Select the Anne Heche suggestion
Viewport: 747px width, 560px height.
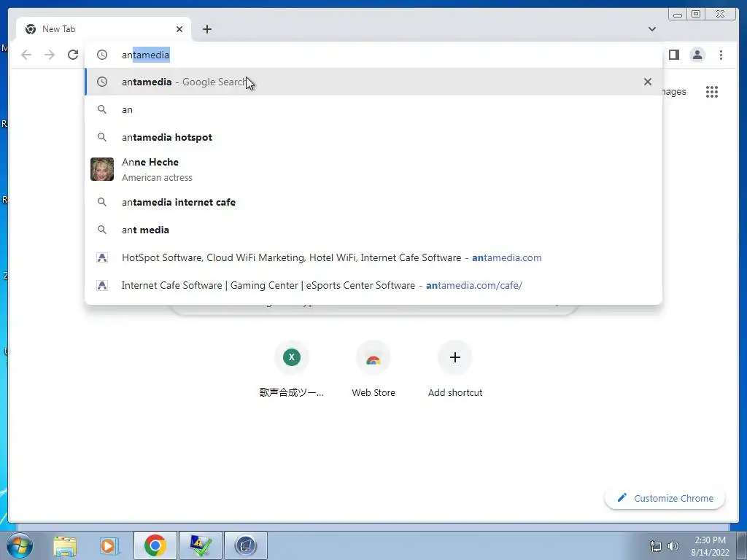373,169
